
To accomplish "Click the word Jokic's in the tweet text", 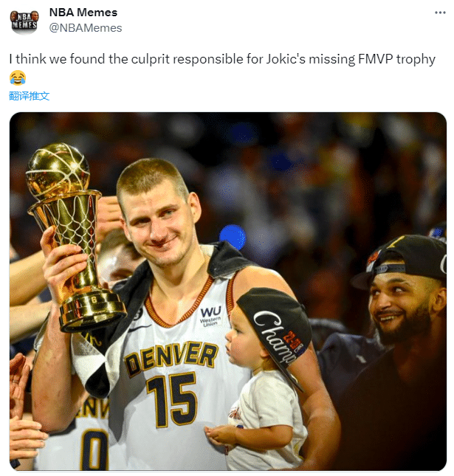I will point(286,59).
